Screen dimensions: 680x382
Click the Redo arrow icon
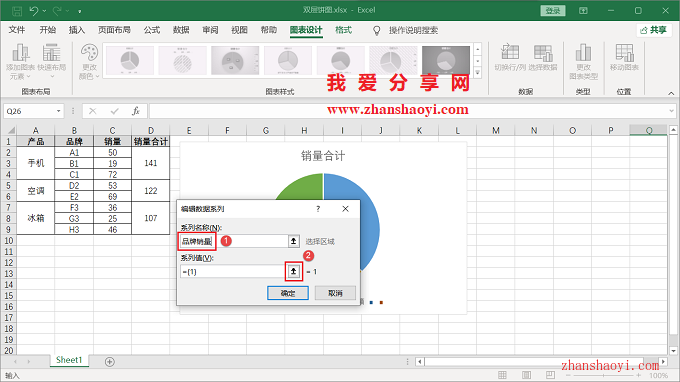coord(57,11)
